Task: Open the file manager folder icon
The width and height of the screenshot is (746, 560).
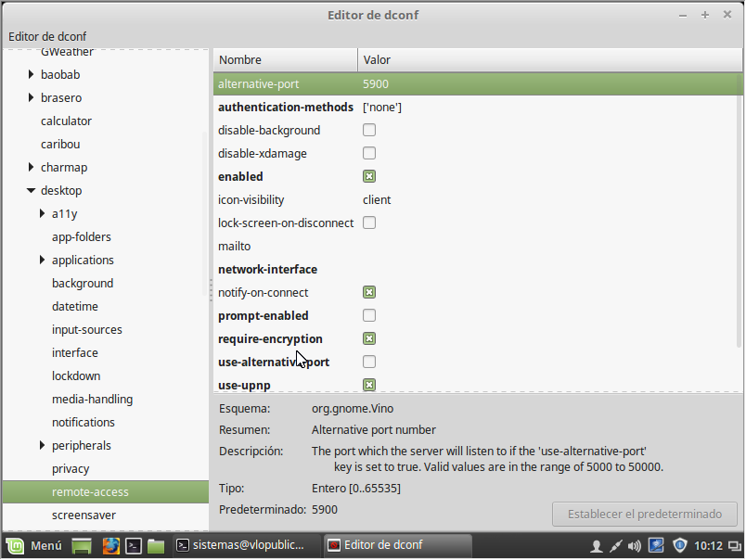Action: pyautogui.click(x=155, y=545)
